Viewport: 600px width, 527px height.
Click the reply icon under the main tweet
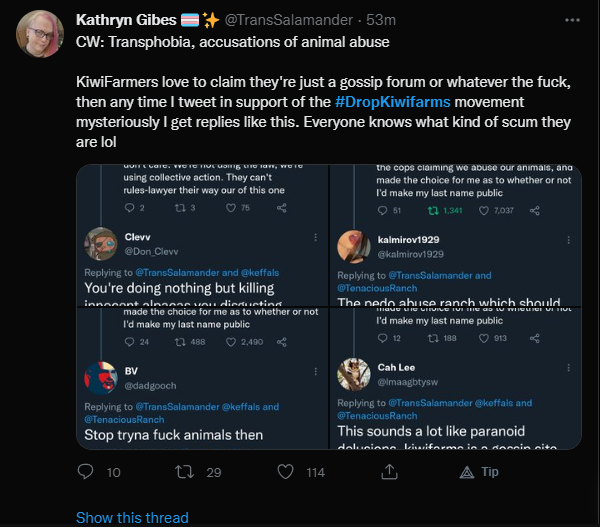point(85,471)
